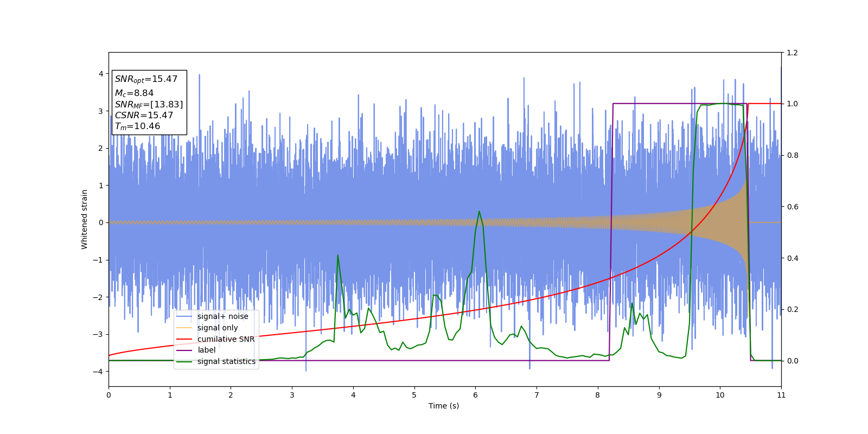Click the x-axis tick label 3
This screenshot has width=868, height=434.
click(x=292, y=395)
